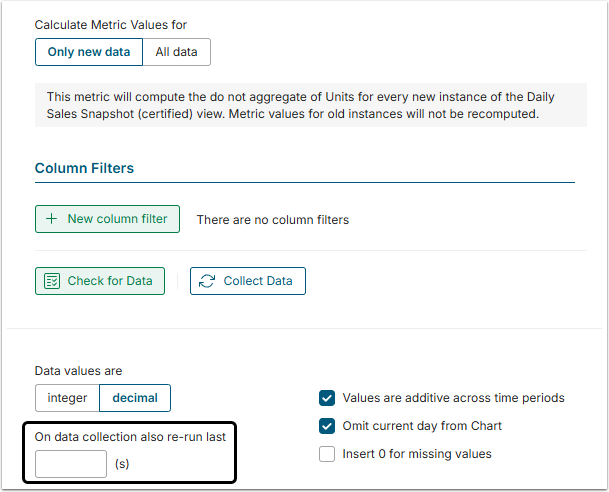The image size is (609, 492).
Task: Click the "(s)" unit label
Action: point(122,464)
